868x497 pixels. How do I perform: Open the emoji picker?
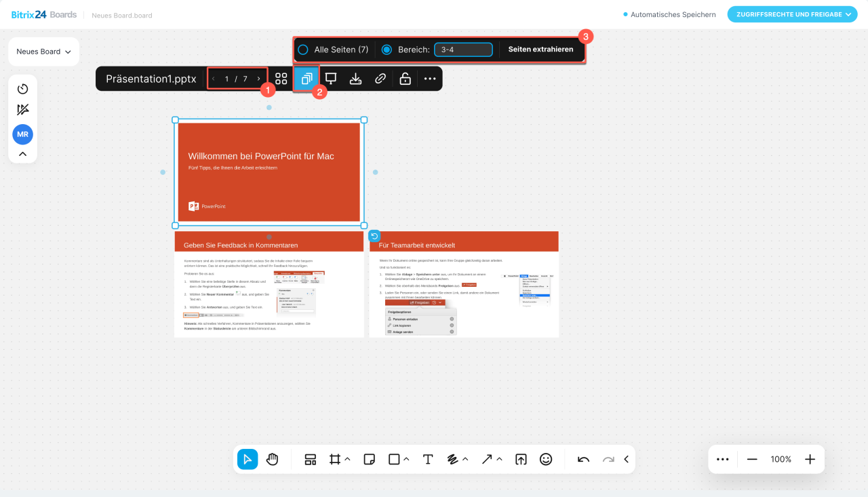click(546, 459)
